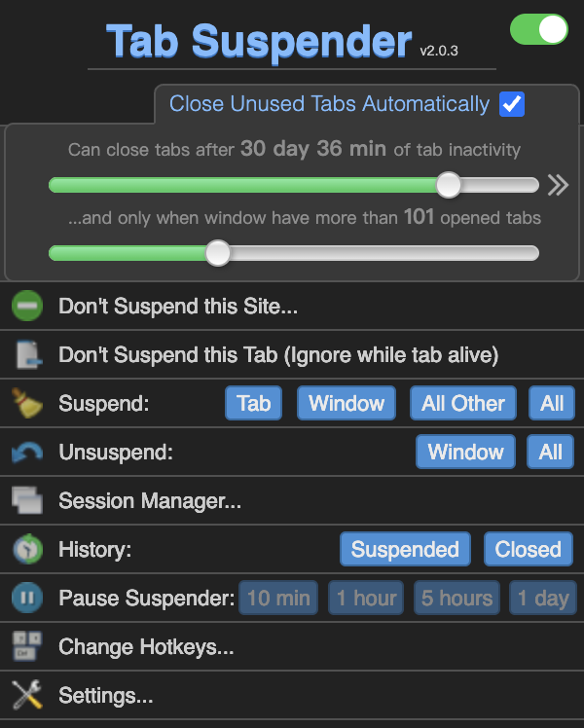
Task: Click the broom Suspend icon
Action: click(x=27, y=403)
